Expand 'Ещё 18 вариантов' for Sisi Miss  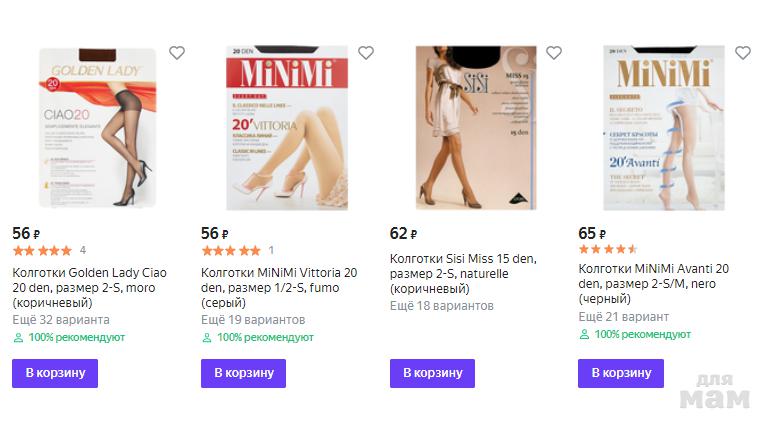click(442, 305)
